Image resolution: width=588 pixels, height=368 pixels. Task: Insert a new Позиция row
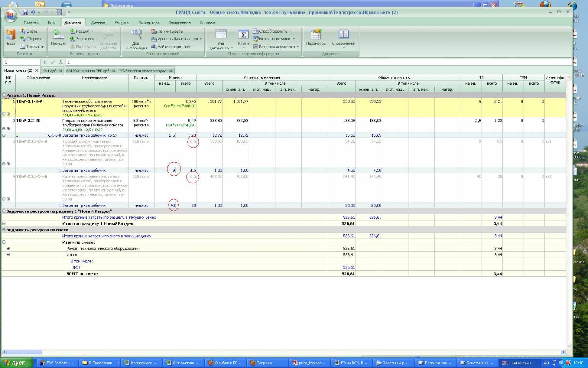tap(58, 36)
